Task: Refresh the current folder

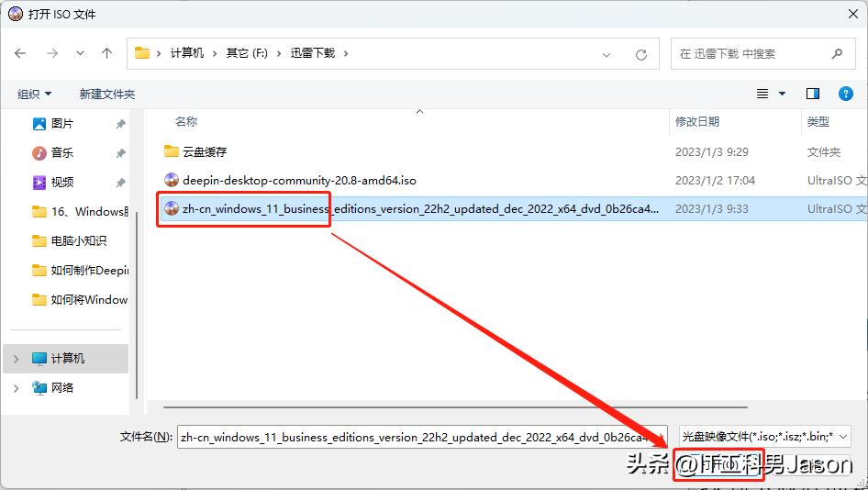Action: [641, 54]
